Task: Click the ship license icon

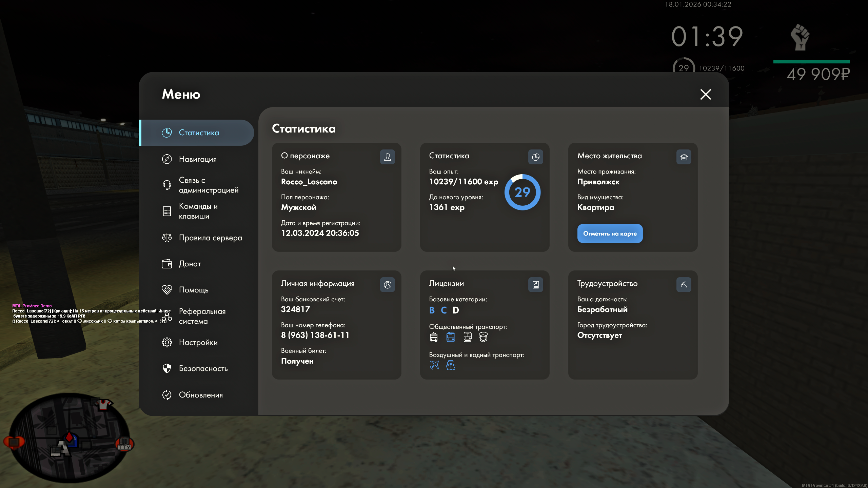Action: (x=451, y=365)
